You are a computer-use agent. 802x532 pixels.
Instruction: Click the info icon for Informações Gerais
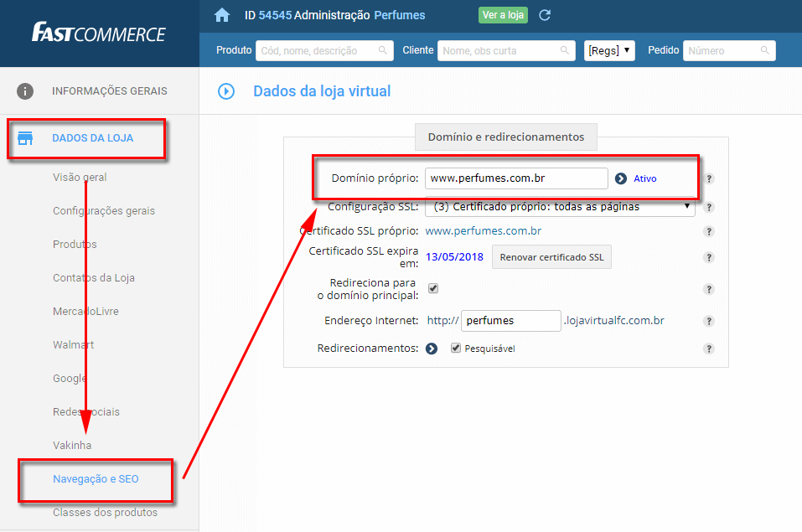25,91
